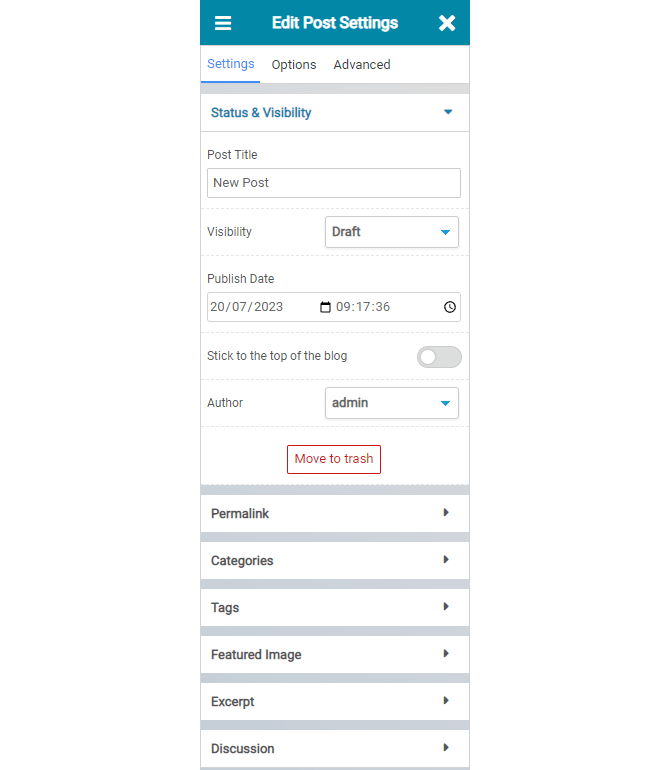Open the calendar date picker icon
Viewport: 670px width, 770px height.
[325, 307]
